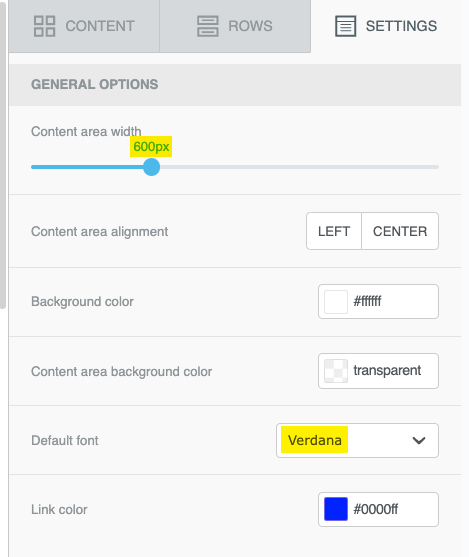Switch to the CONTENT tab

pyautogui.click(x=84, y=26)
